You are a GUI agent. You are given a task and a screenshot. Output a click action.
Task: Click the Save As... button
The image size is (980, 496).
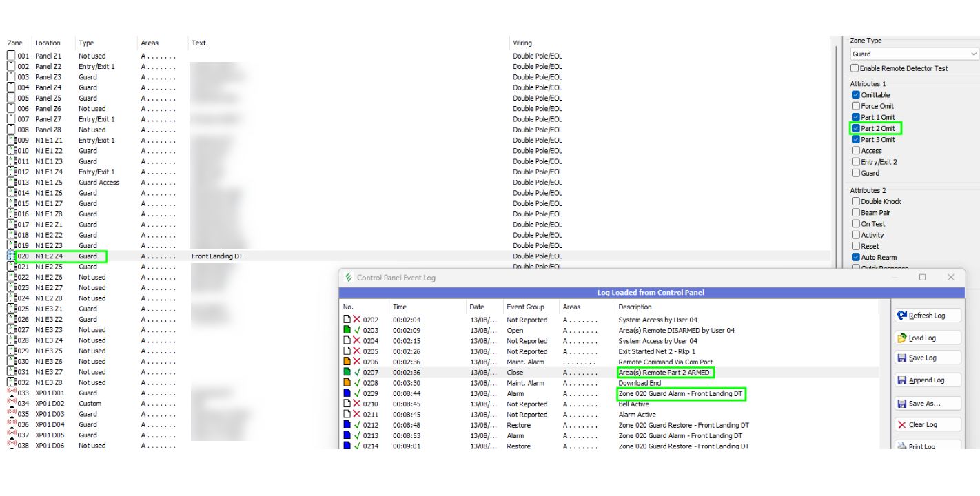tap(928, 402)
